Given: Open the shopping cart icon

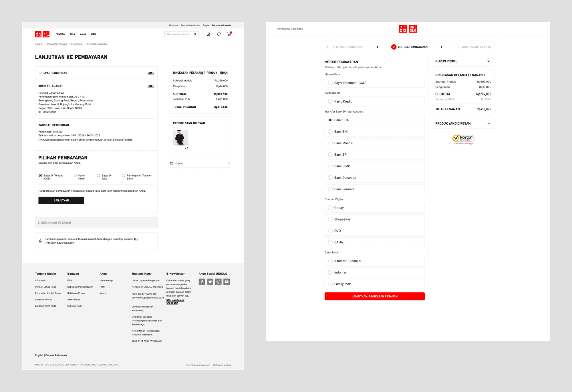Looking at the screenshot, I should tap(229, 34).
